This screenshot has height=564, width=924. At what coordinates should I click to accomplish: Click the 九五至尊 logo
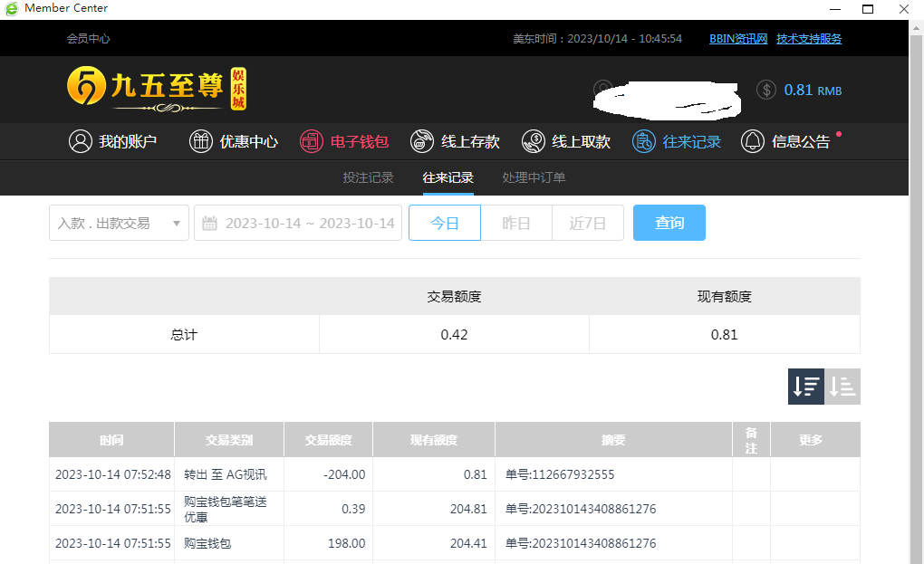pyautogui.click(x=157, y=89)
